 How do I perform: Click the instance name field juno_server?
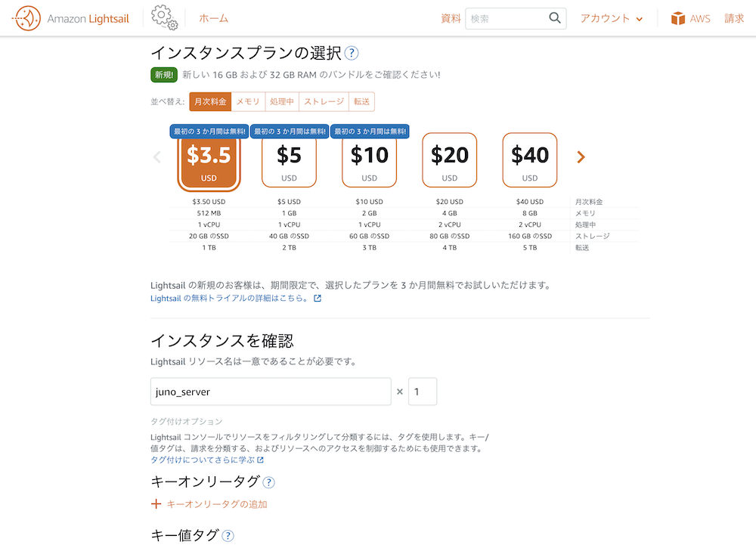pos(271,392)
